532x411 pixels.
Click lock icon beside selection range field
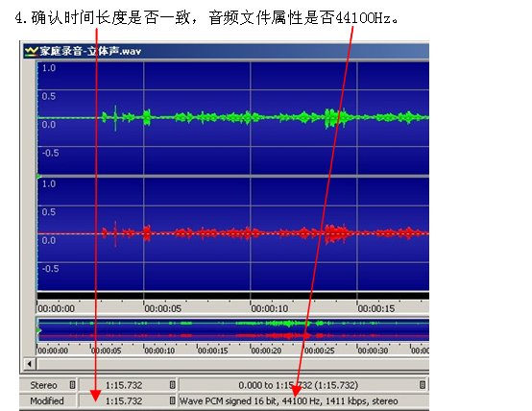(423, 385)
